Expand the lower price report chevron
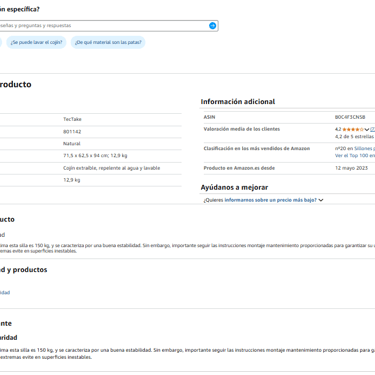The height and width of the screenshot is (375, 375). pyautogui.click(x=321, y=200)
